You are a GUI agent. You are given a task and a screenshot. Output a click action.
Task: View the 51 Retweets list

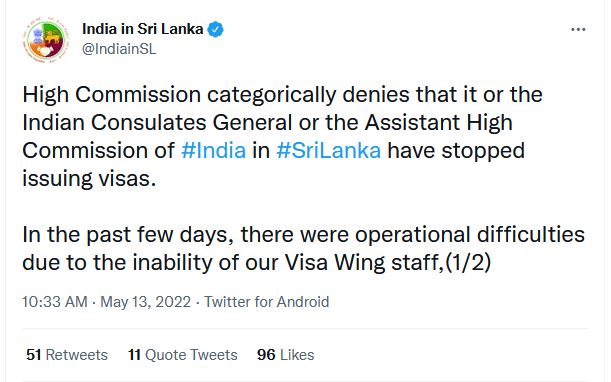click(67, 355)
